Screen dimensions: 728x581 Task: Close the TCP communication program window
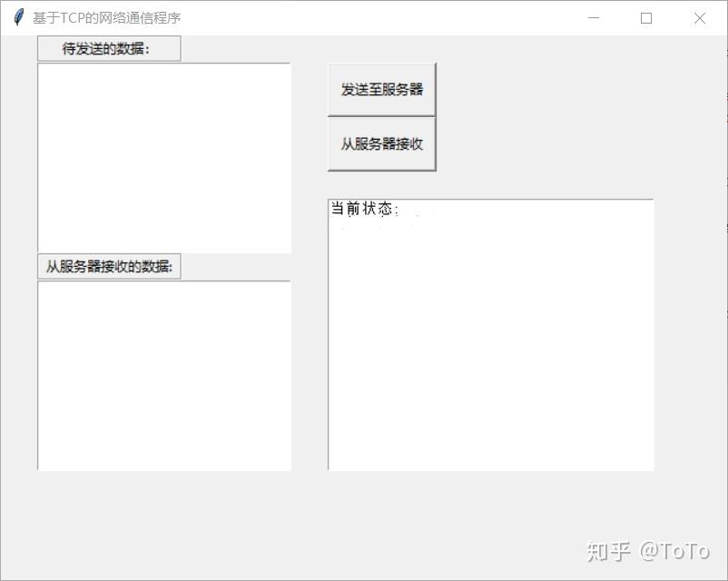coord(699,17)
